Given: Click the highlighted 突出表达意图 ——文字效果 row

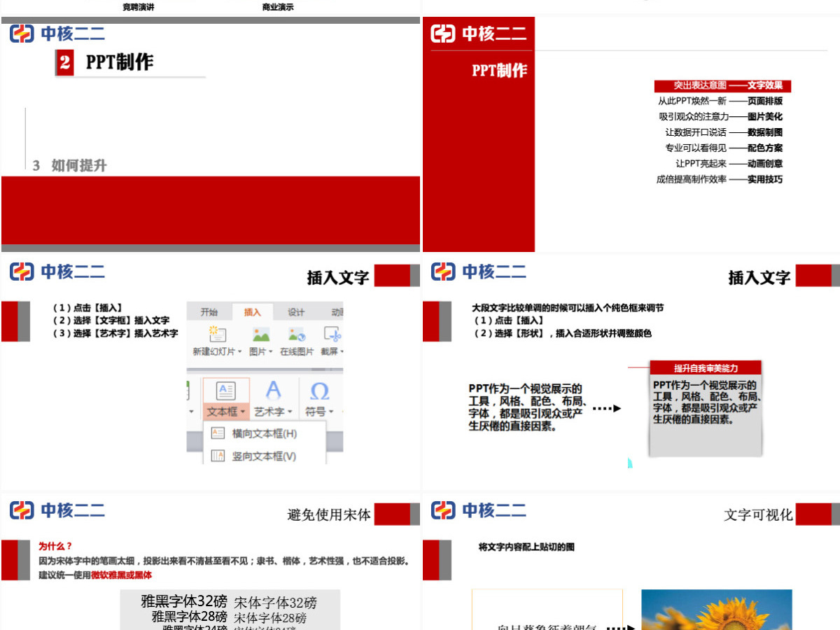Looking at the screenshot, I should 723,85.
